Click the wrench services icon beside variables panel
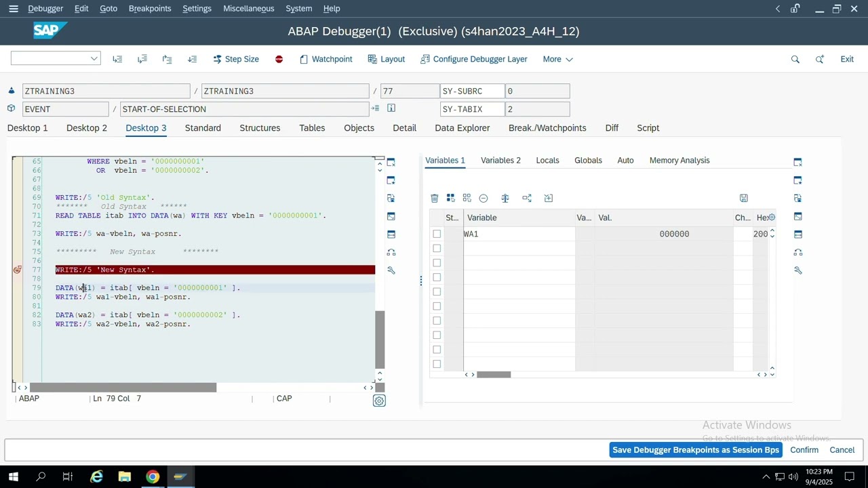Image resolution: width=868 pixels, height=488 pixels. [797, 270]
